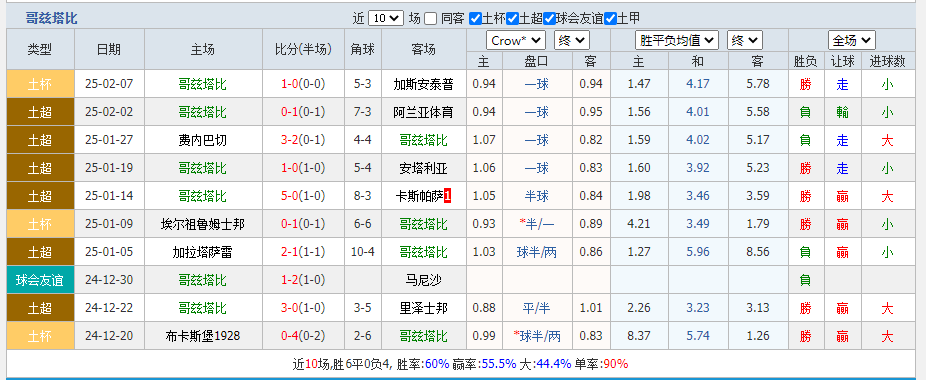Click 布卡斯堡1928 home team name
This screenshot has height=380, width=926.
pos(203,336)
